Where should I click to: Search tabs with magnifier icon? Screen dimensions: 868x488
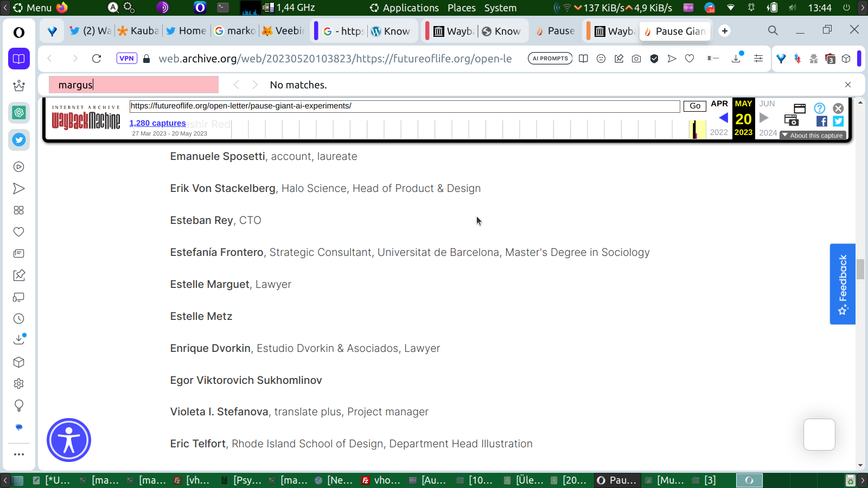773,31
